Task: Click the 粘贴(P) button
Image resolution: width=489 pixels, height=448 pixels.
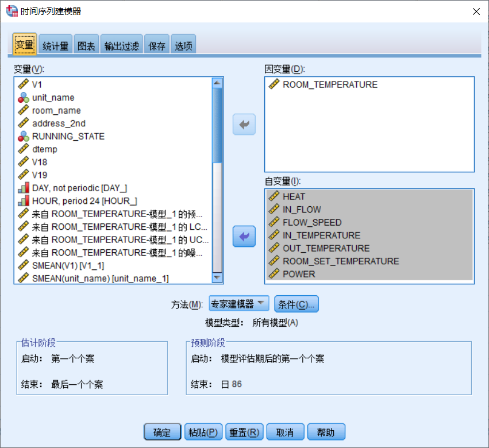Action: click(x=203, y=432)
